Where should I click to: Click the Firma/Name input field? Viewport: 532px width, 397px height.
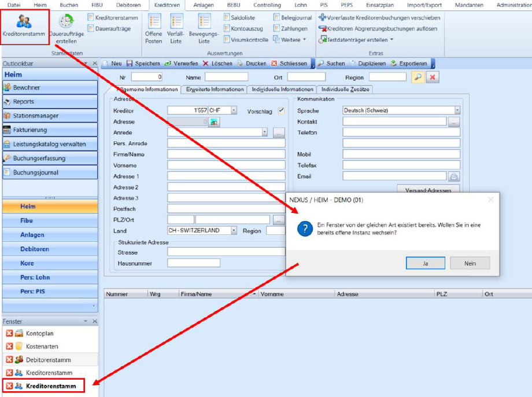coord(226,154)
